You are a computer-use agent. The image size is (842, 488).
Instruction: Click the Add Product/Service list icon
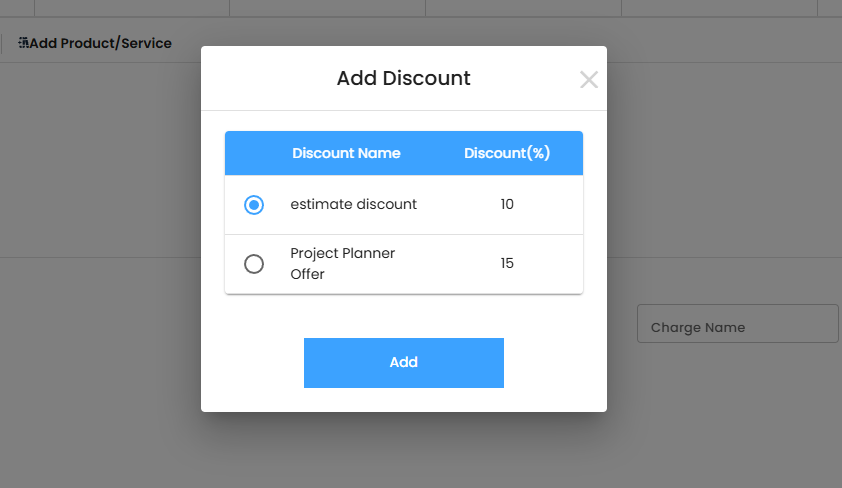pos(24,43)
